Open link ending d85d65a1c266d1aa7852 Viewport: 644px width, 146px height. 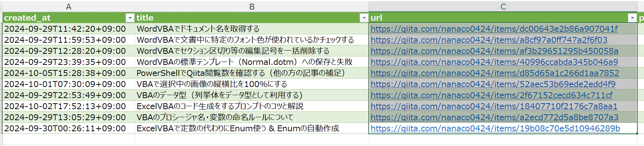(x=495, y=73)
